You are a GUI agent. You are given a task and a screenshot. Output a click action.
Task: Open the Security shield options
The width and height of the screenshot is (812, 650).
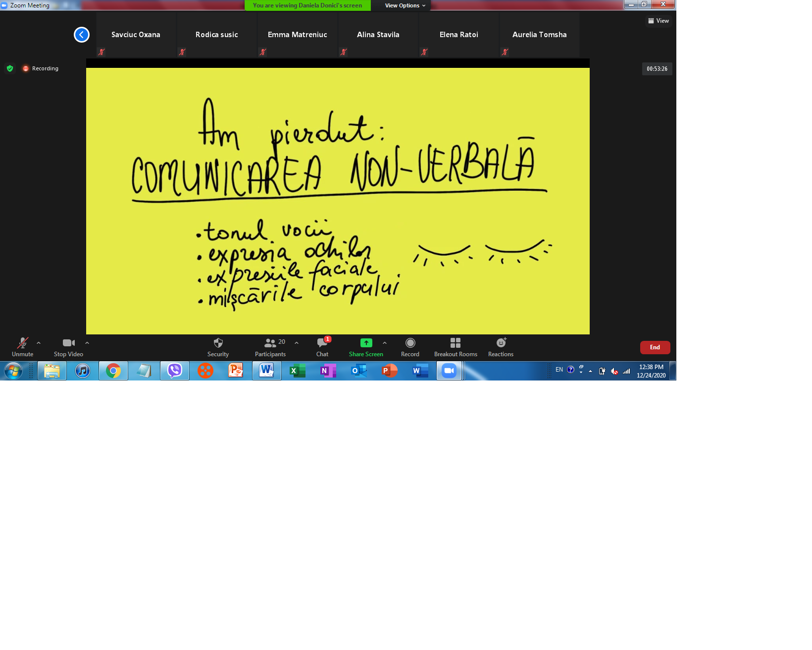coord(218,347)
